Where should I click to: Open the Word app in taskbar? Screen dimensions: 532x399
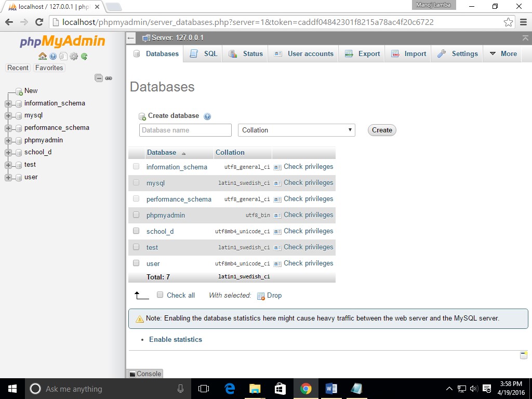[x=331, y=389]
